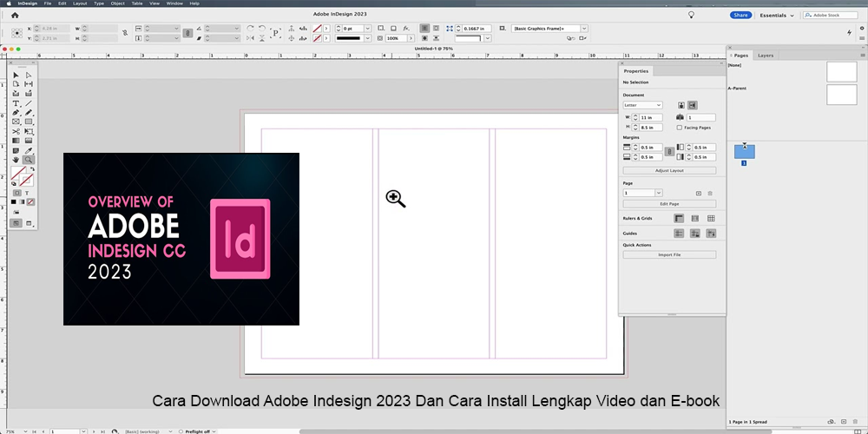Screen dimensions: 868x434
Task: Select the Direct Selection tool (white arrow)
Action: pos(29,75)
